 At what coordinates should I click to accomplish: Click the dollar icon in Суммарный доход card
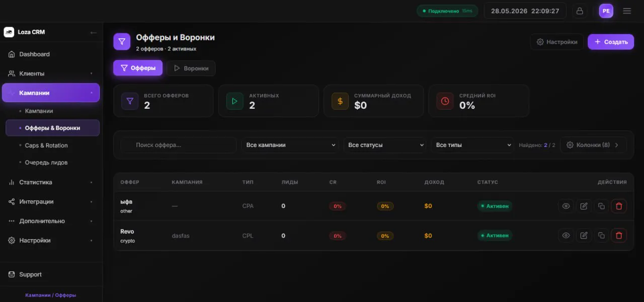pyautogui.click(x=340, y=101)
